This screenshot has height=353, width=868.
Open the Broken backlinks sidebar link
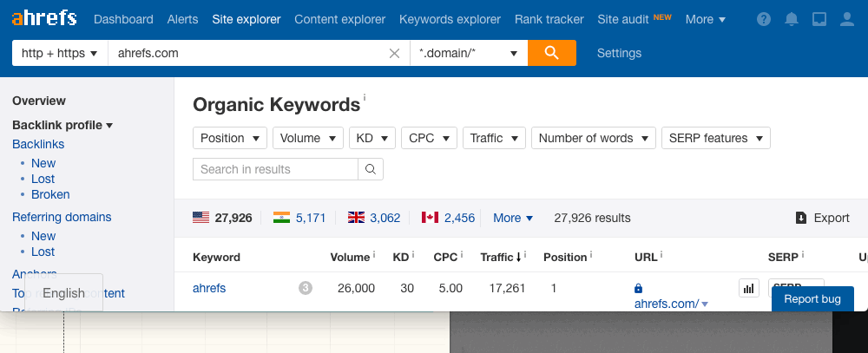pos(50,194)
